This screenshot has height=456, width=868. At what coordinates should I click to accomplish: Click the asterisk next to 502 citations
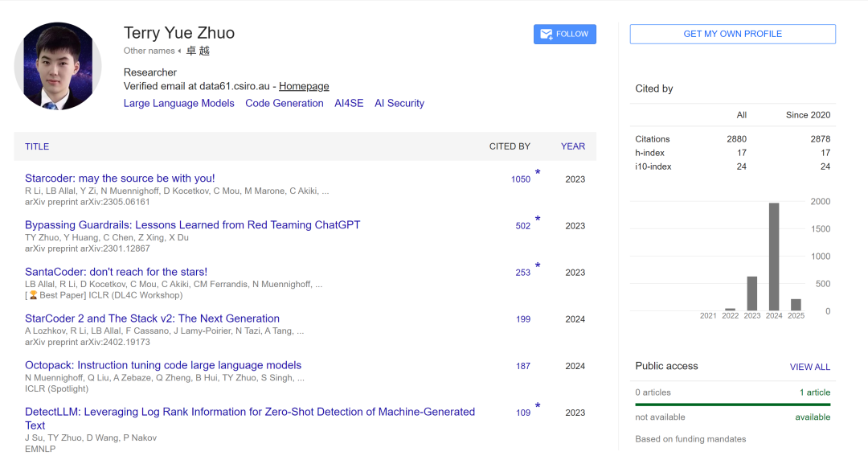[538, 219]
